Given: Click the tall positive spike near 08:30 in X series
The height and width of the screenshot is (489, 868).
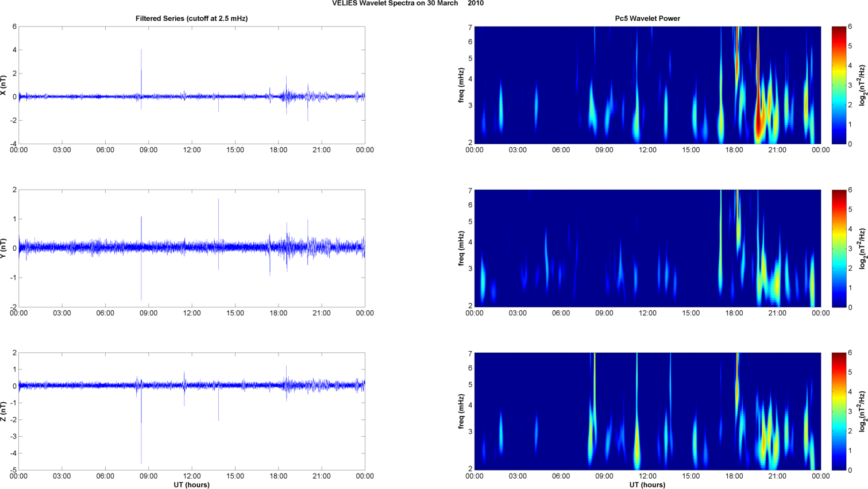Looking at the screenshot, I should tap(141, 72).
